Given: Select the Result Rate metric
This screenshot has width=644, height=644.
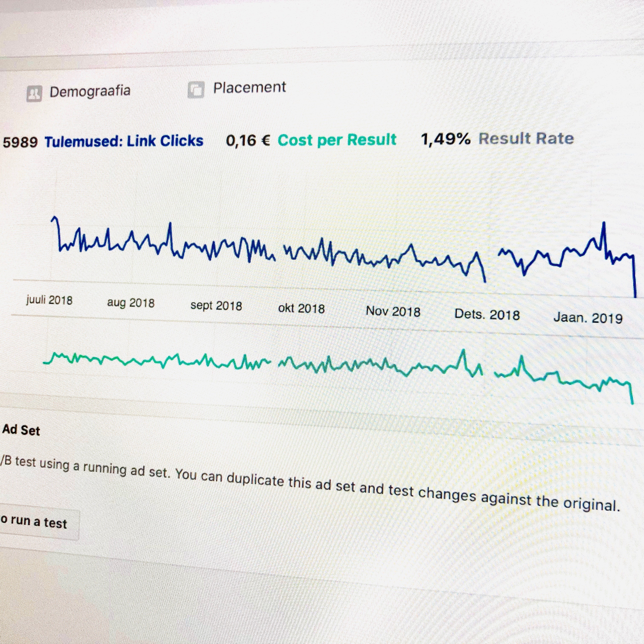Looking at the screenshot, I should coord(526,138).
